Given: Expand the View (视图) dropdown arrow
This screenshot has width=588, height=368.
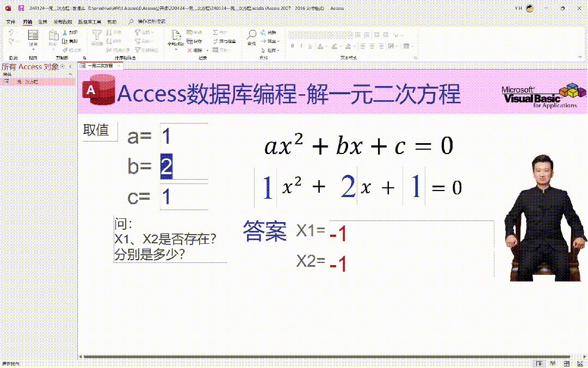Looking at the screenshot, I should 33,50.
